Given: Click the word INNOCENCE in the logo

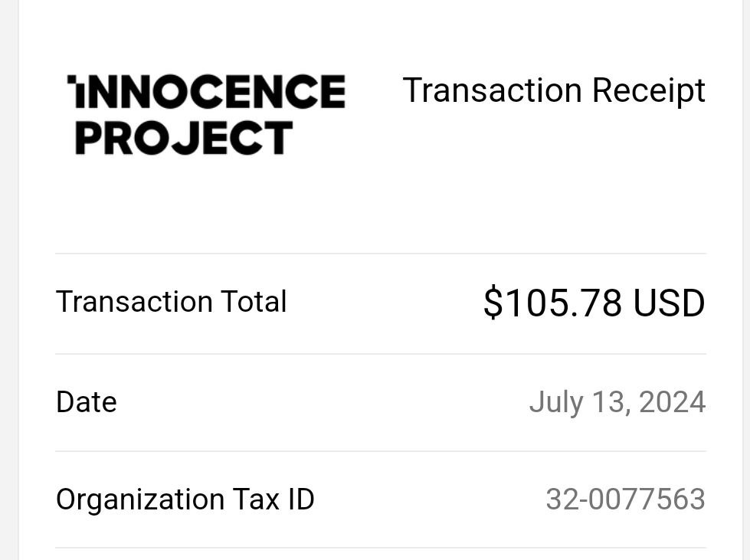Looking at the screenshot, I should [206, 91].
